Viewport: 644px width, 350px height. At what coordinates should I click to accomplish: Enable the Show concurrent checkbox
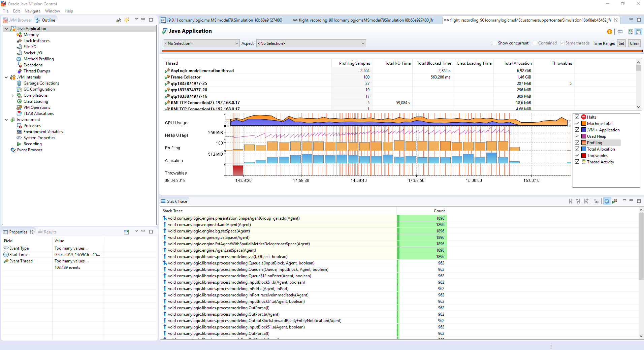click(x=495, y=43)
